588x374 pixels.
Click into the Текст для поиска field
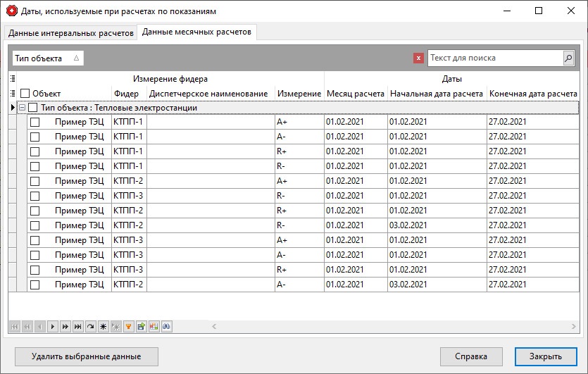(x=494, y=58)
